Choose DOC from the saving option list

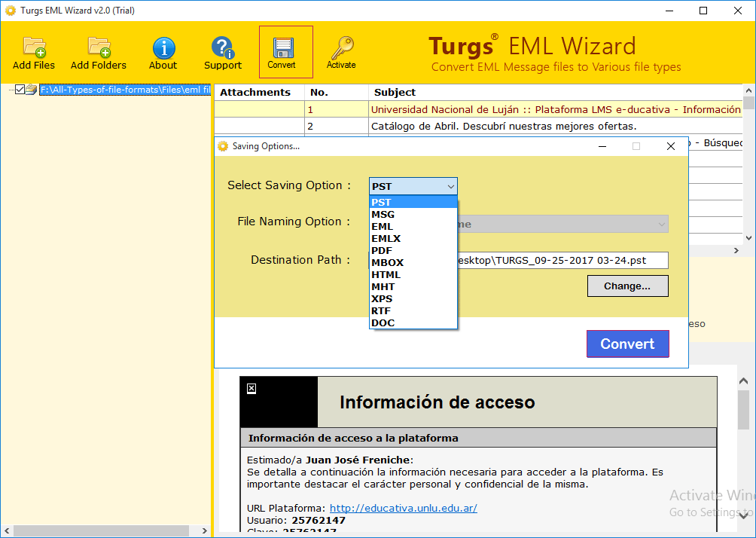[x=413, y=322]
